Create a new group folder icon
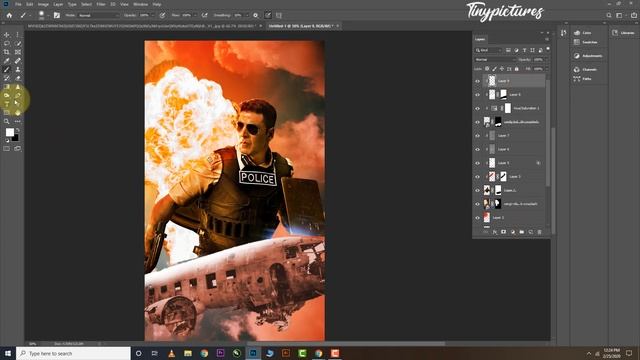Image resolution: width=640 pixels, height=360 pixels. (x=522, y=232)
